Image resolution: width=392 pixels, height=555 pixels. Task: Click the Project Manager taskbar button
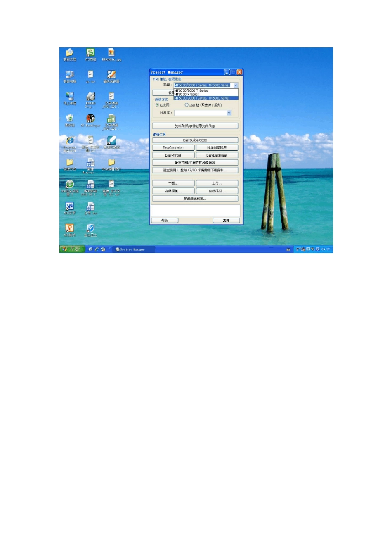click(133, 249)
